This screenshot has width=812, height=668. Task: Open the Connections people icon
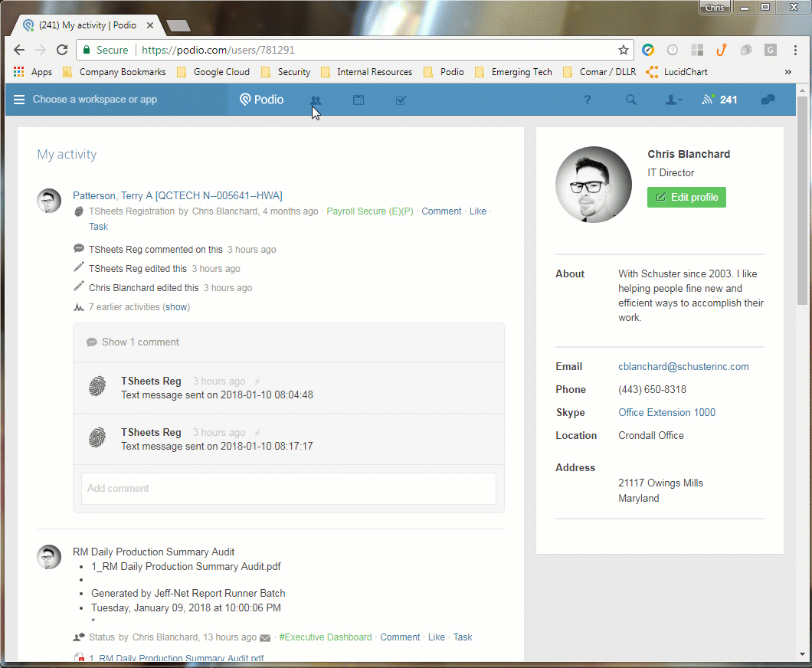click(x=316, y=100)
